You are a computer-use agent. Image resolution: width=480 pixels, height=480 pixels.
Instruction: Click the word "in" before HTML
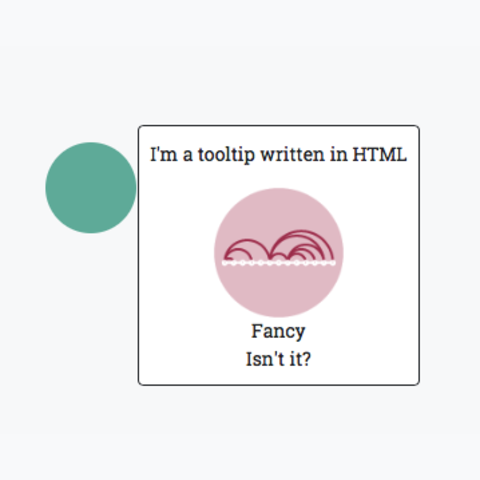coord(338,155)
